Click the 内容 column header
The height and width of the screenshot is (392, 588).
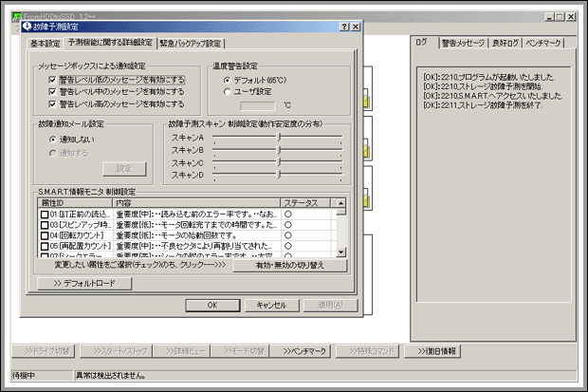tap(196, 203)
